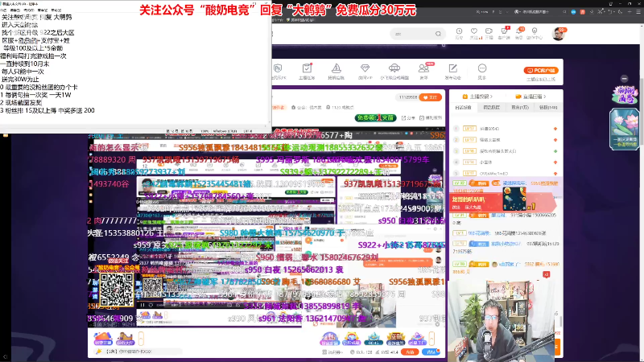The width and height of the screenshot is (644, 362).
Task: Click the rank 4 user row in ranking list
Action: [x=506, y=162]
